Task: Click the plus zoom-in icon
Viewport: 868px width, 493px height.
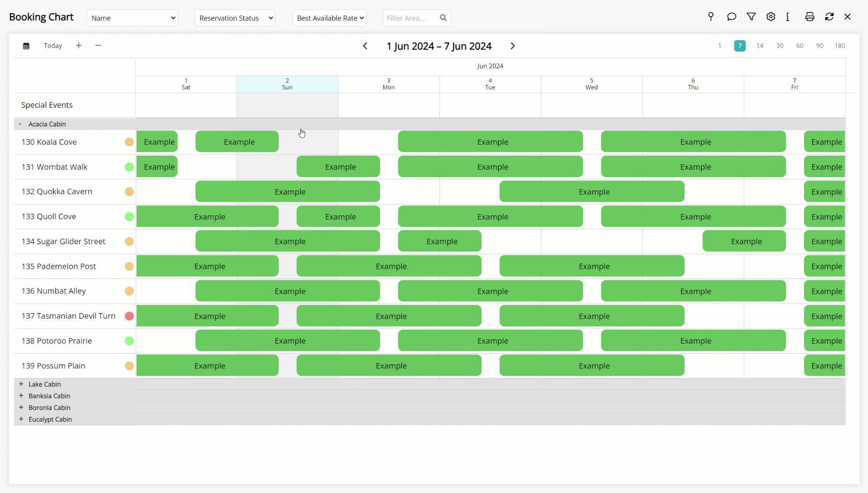Action: [79, 45]
